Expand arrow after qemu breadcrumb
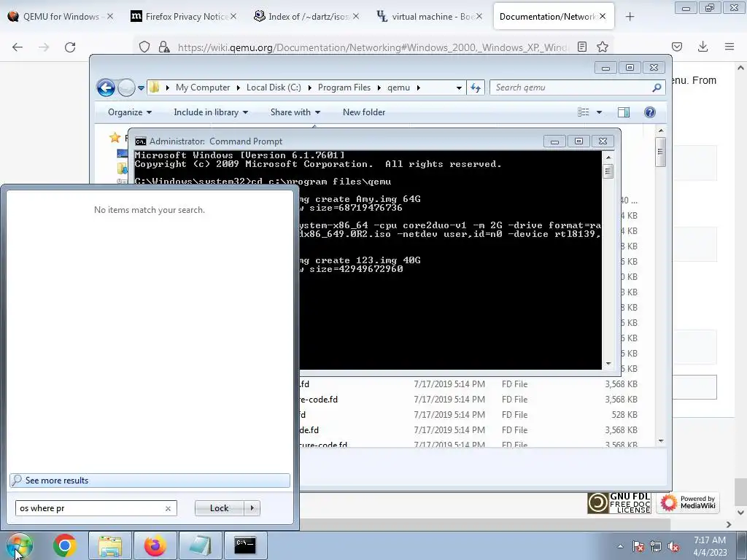Image resolution: width=747 pixels, height=560 pixels. [419, 87]
